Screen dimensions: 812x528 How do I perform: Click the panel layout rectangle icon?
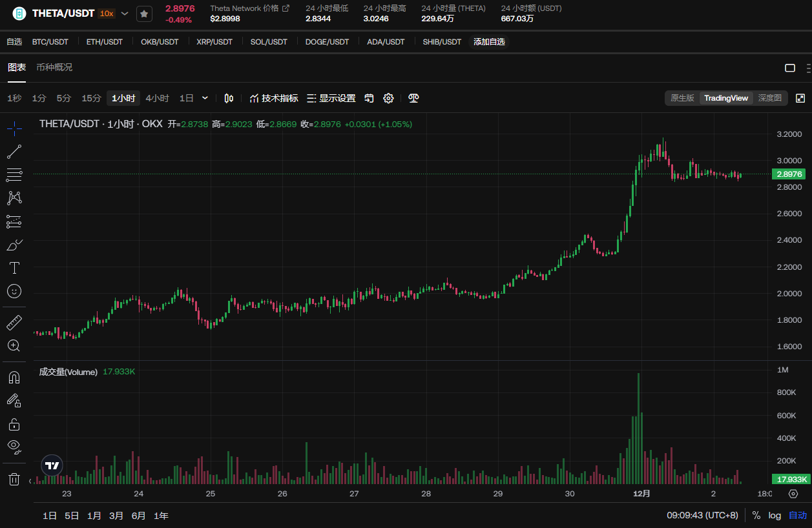[790, 68]
